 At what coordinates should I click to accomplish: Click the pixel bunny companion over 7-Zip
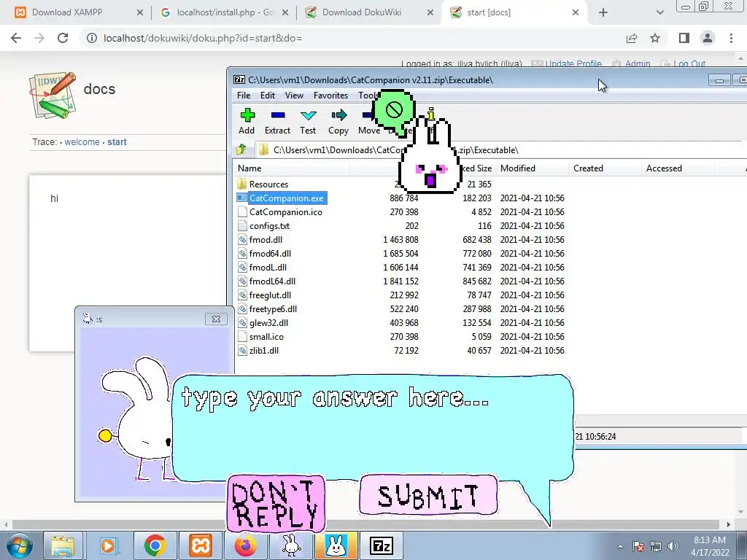coord(430,155)
